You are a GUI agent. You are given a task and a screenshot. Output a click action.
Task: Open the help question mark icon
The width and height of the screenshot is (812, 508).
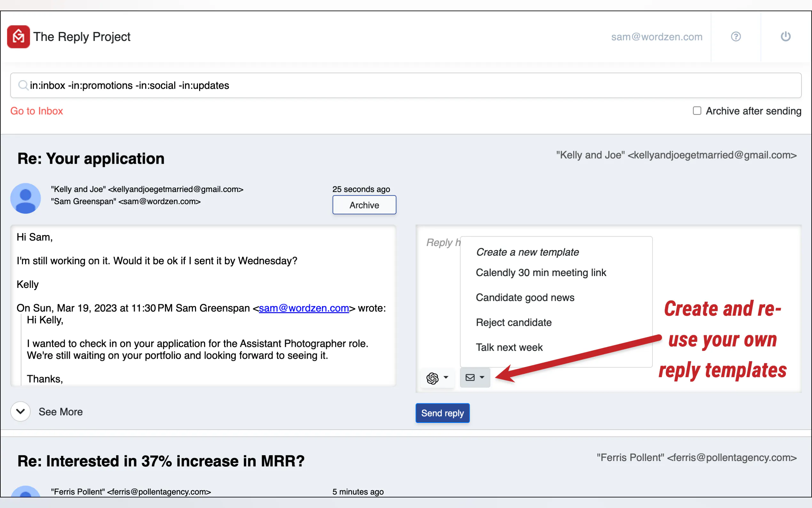click(x=736, y=36)
